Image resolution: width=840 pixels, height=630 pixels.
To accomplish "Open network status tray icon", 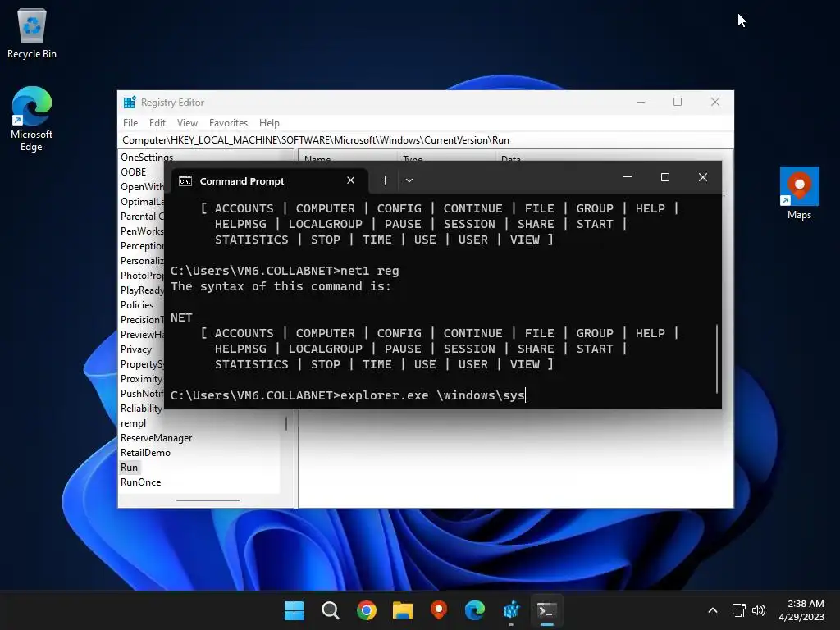I will coord(739,610).
